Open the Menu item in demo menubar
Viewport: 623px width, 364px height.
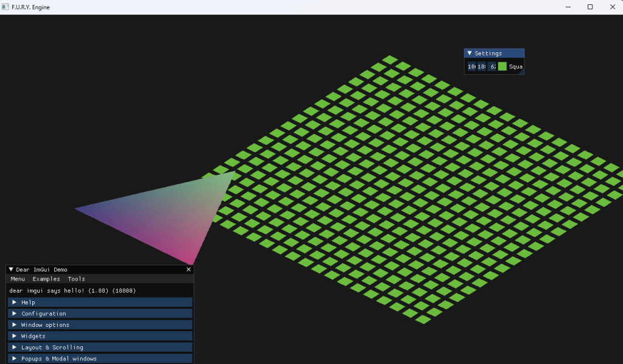pyautogui.click(x=18, y=279)
